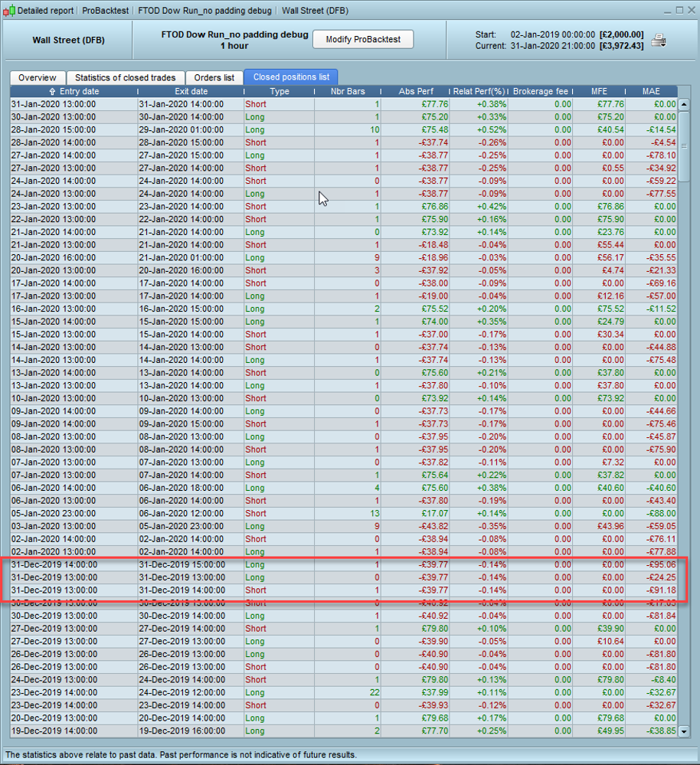Sort by the Brokerage fee column header
700x765 pixels.
coord(541,91)
